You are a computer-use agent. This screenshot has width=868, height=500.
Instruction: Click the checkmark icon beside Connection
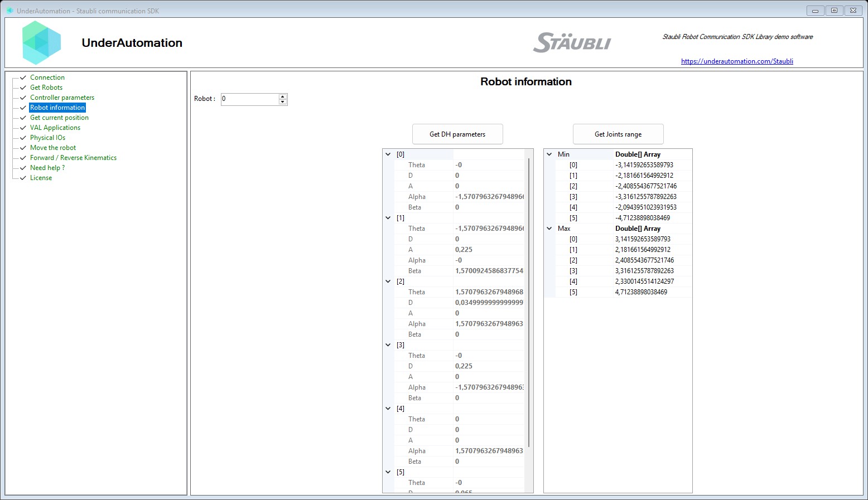coord(23,77)
